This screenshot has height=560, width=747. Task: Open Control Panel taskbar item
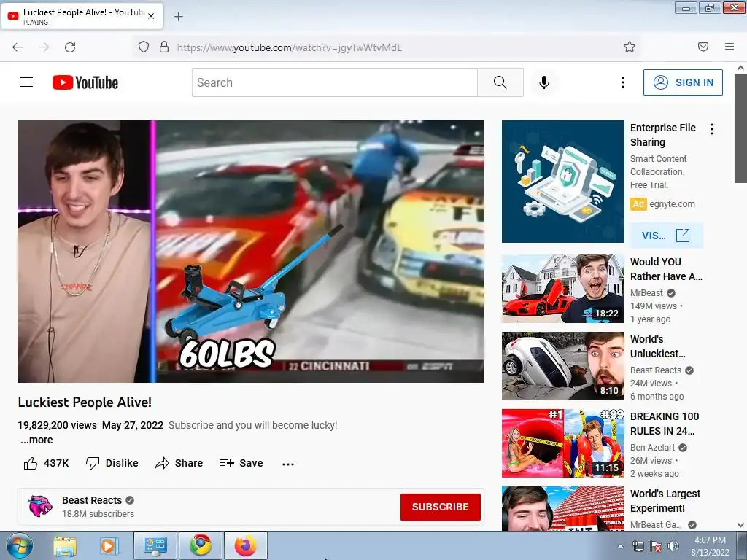(155, 545)
